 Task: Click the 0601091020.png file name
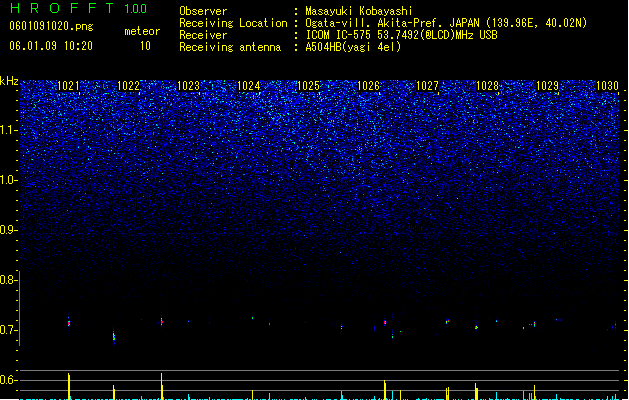tap(51, 27)
